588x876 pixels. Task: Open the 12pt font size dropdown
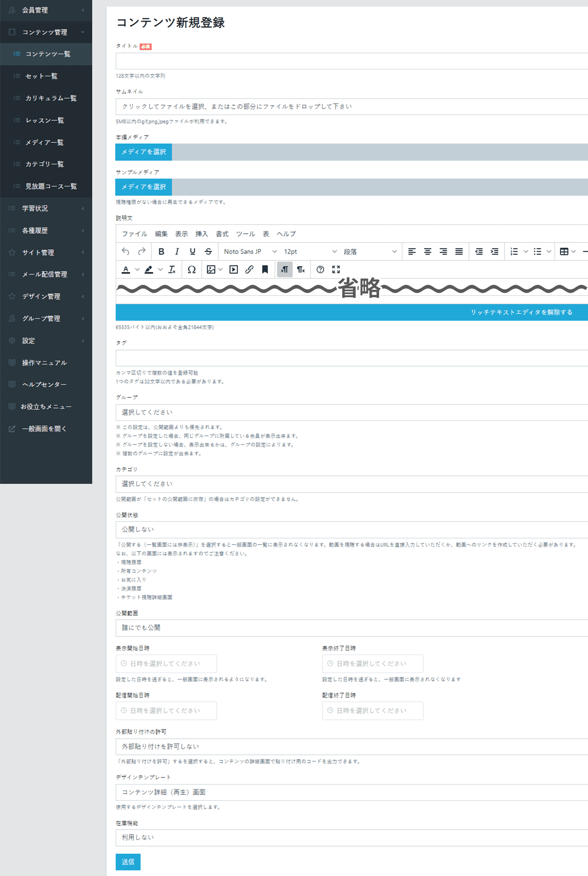point(310,251)
